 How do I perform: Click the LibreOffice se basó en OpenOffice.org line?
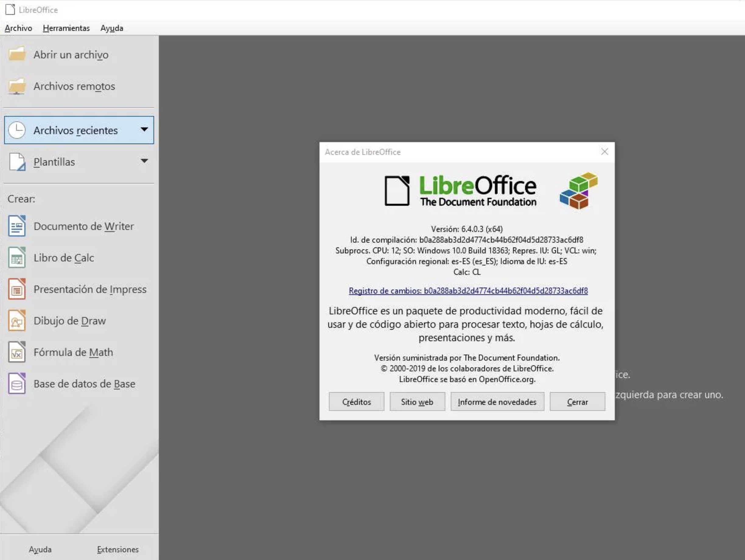467,379
